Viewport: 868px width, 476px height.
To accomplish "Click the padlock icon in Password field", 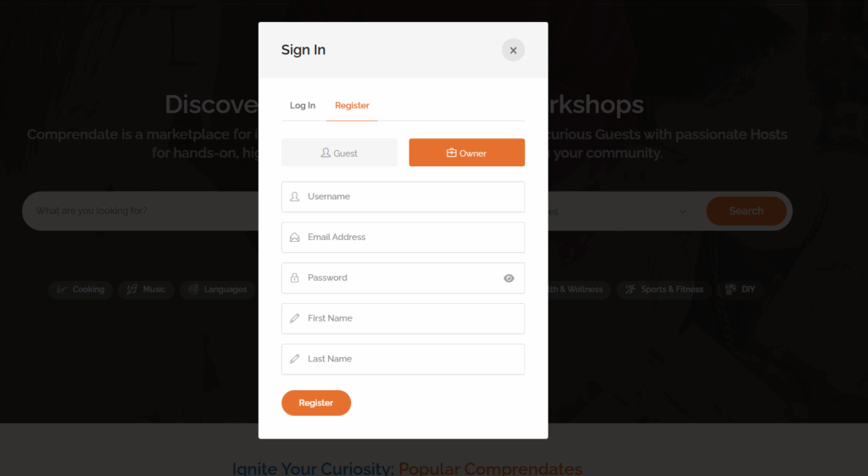I will point(294,277).
